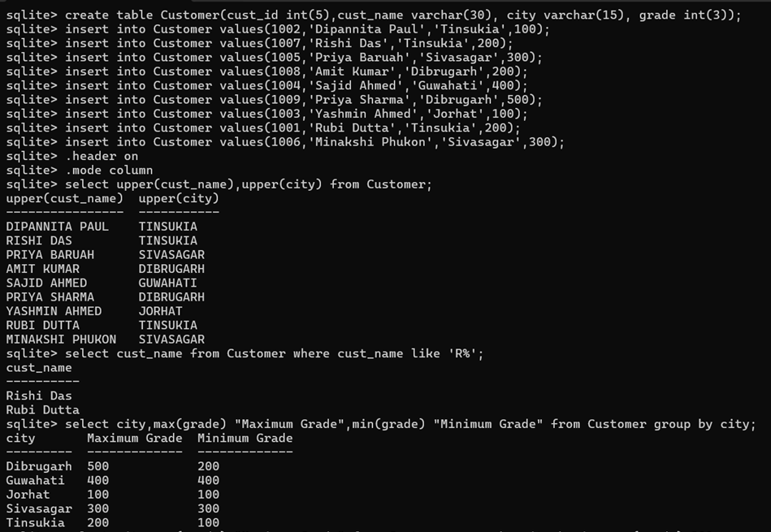The height and width of the screenshot is (532, 771).
Task: Click the GUWAHATI value in output
Action: click(x=171, y=283)
